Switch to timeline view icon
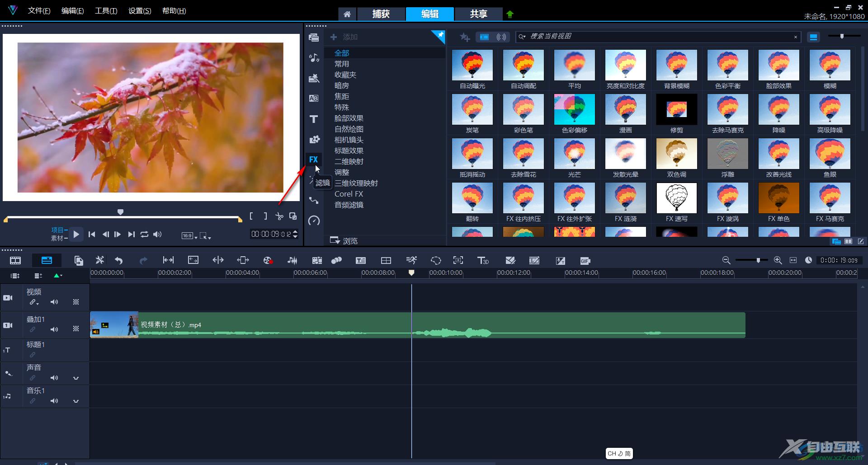Screen dimensions: 868x465 [x=47, y=260]
